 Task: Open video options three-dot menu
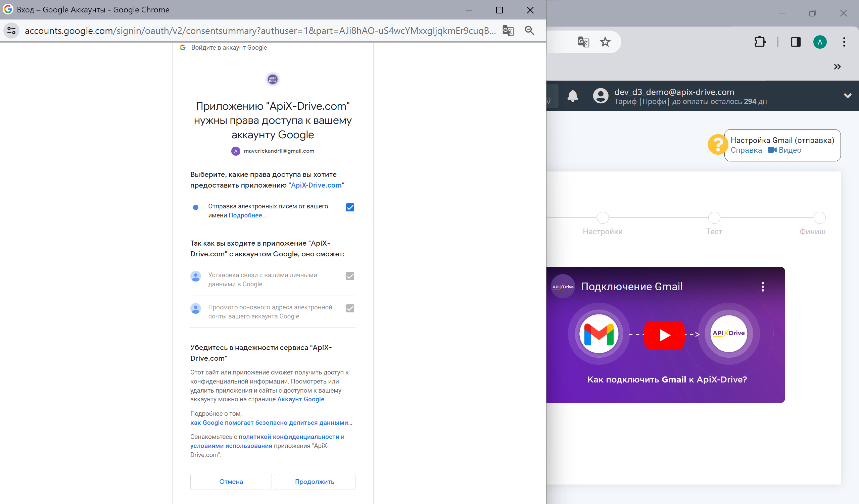pyautogui.click(x=763, y=287)
